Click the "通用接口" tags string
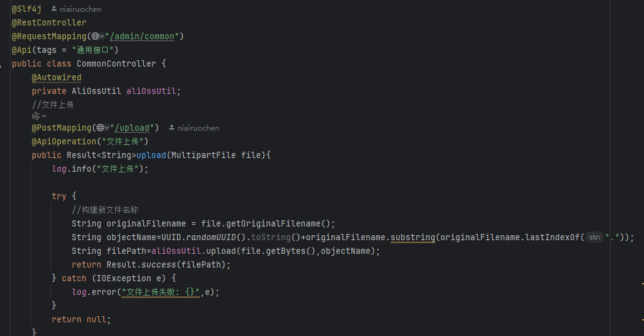Screen dimensions: 644x336 point(92,50)
